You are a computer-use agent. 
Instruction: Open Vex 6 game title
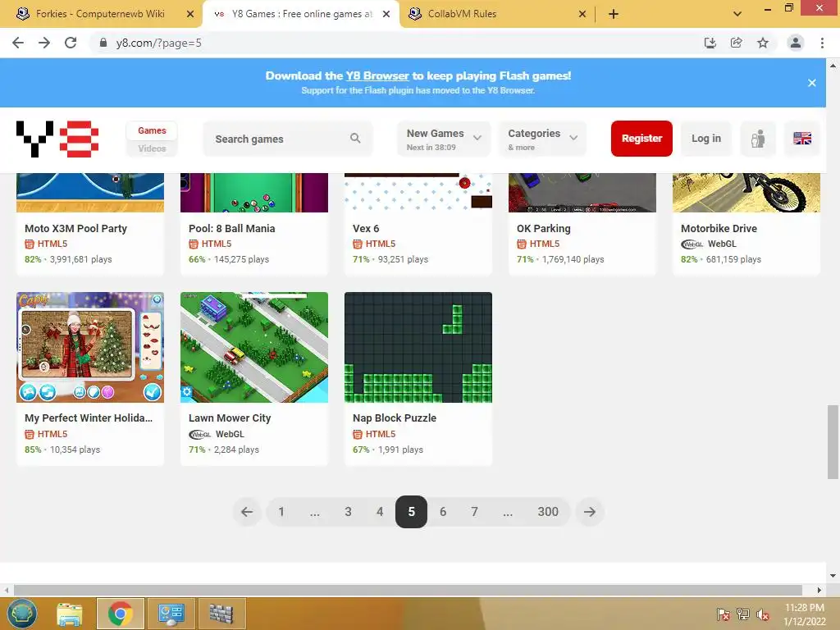pyautogui.click(x=366, y=228)
